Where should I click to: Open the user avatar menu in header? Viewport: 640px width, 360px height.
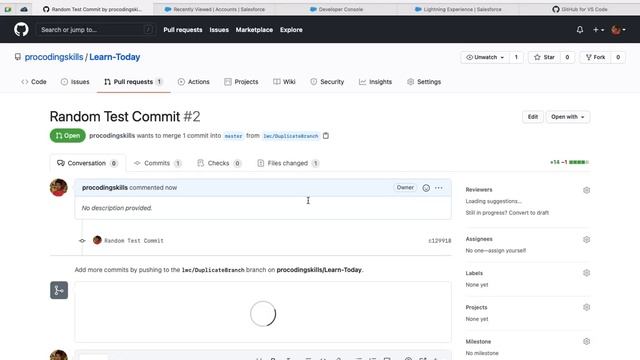(618, 29)
